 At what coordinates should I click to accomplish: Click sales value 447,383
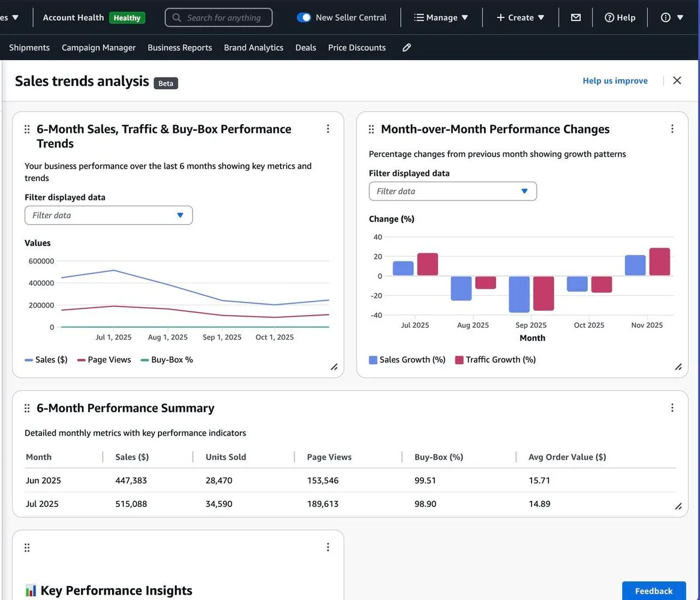[x=131, y=481]
